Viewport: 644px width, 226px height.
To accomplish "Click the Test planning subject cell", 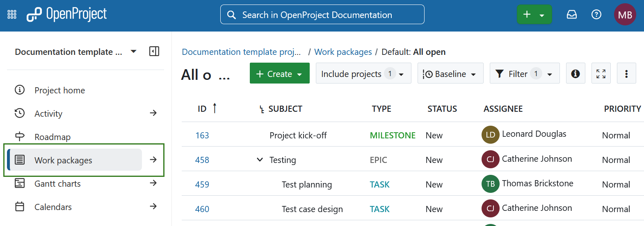I will pyautogui.click(x=307, y=184).
